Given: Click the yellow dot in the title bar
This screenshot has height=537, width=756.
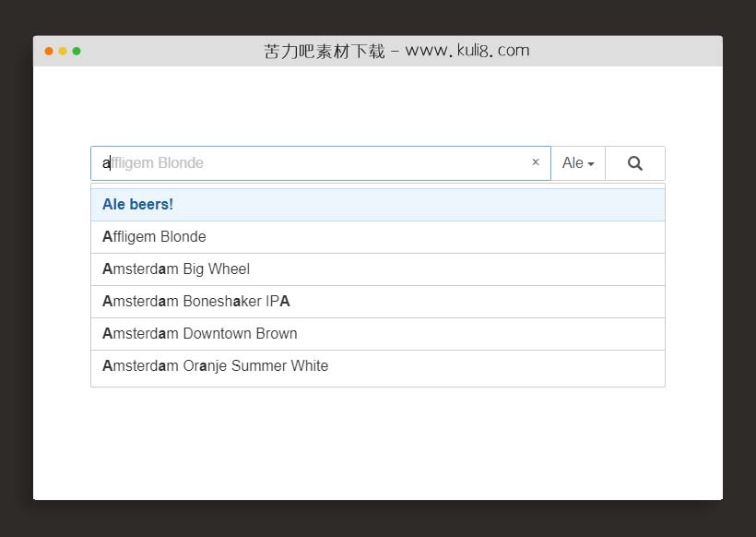Looking at the screenshot, I should click(x=63, y=51).
